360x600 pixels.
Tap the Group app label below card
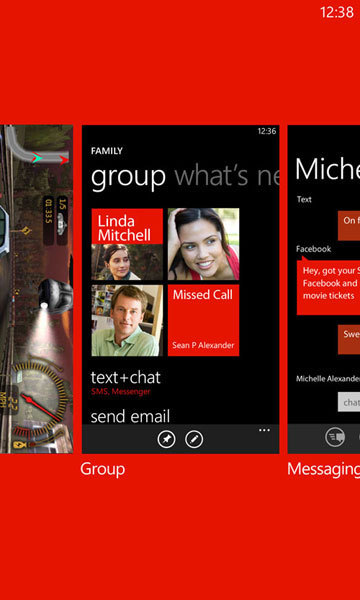pyautogui.click(x=103, y=470)
